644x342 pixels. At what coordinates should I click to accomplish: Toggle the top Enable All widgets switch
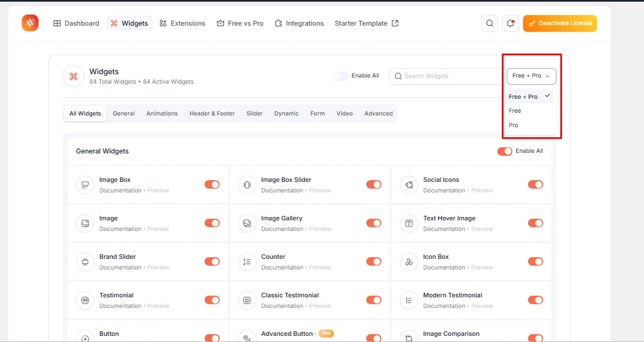point(341,76)
